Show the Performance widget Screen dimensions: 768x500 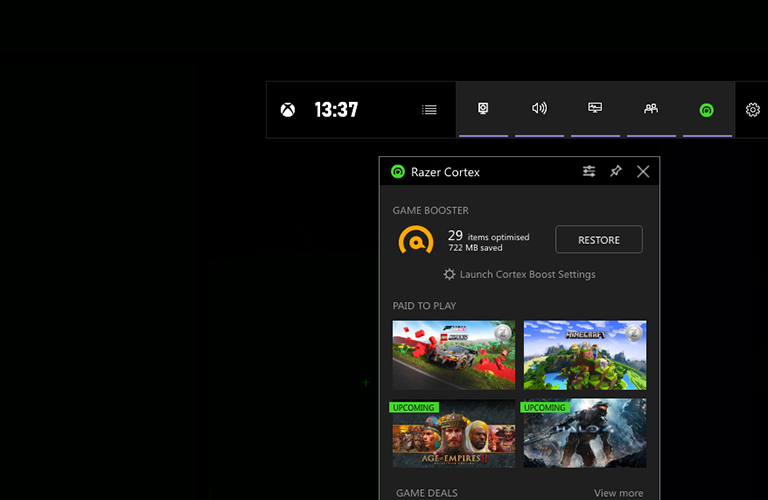click(x=595, y=109)
